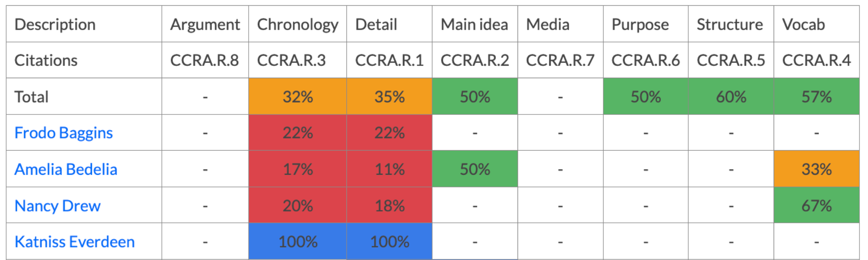The height and width of the screenshot is (260, 868).
Task: Select Katniss Everdeen's name link
Action: pyautogui.click(x=75, y=242)
